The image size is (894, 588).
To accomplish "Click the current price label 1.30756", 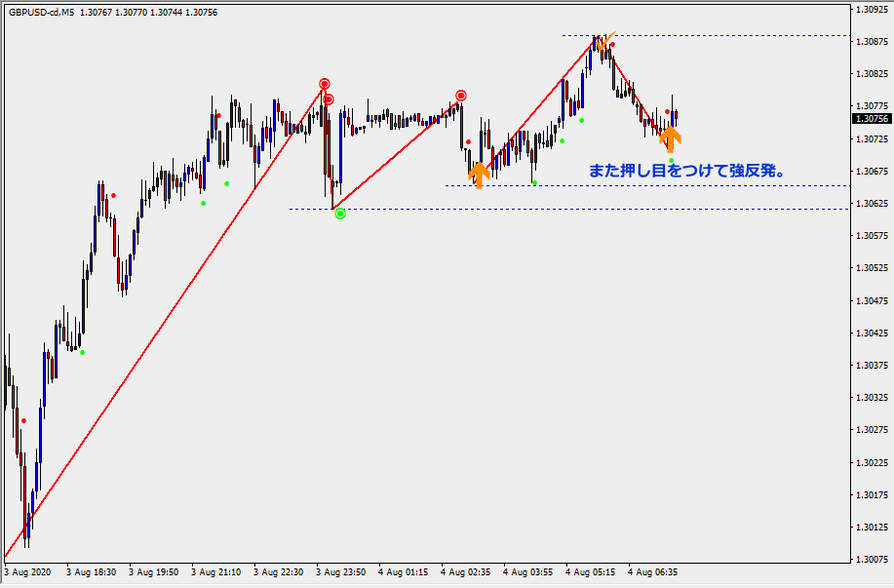I will [x=870, y=119].
